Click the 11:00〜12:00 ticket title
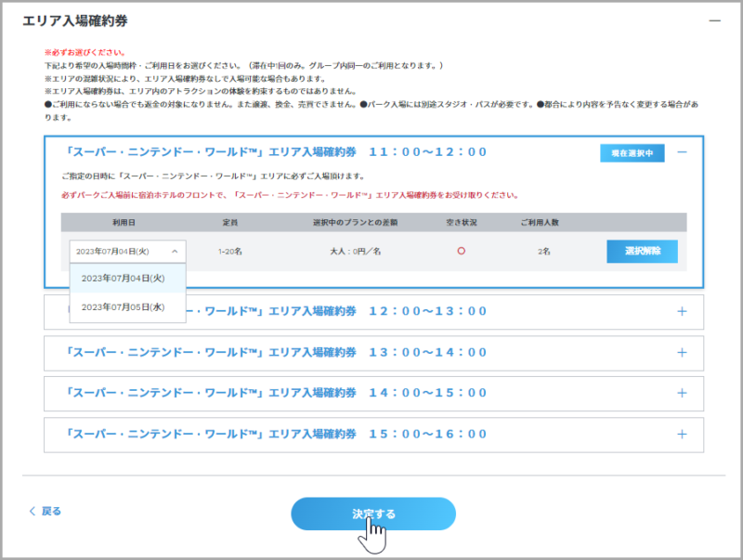 [276, 152]
